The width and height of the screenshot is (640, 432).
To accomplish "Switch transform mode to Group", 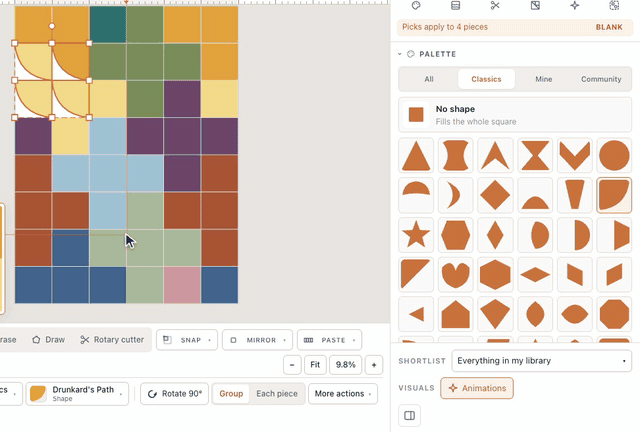I will pos(231,394).
